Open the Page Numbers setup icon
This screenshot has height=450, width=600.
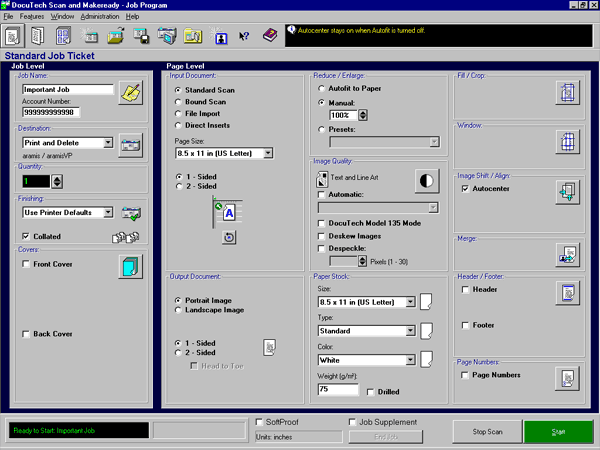[x=567, y=378]
